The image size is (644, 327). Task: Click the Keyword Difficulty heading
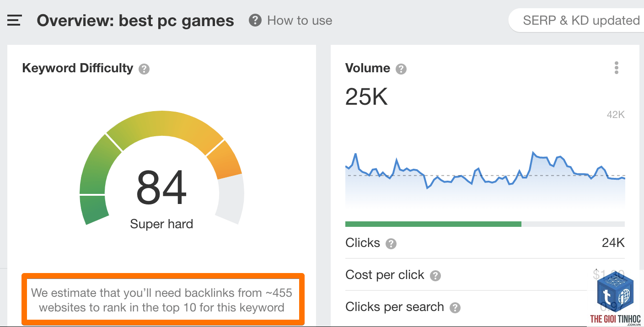pos(77,68)
